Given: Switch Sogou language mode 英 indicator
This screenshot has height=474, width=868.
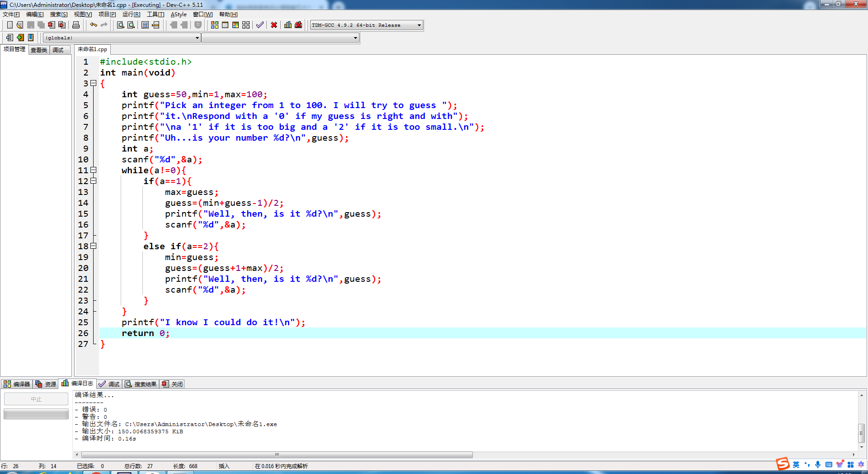Looking at the screenshot, I should point(796,465).
